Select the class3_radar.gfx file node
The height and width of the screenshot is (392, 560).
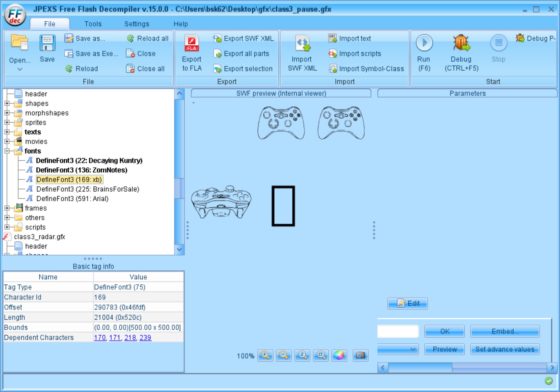(39, 237)
